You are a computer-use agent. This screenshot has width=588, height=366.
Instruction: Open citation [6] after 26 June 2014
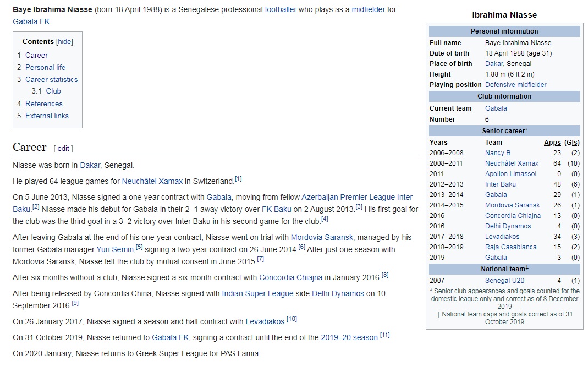[302, 247]
